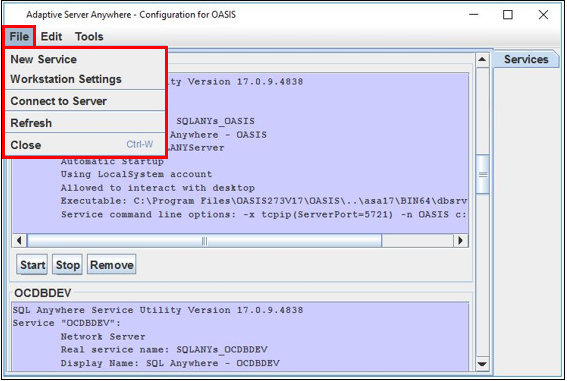Click the Stop button

click(68, 265)
